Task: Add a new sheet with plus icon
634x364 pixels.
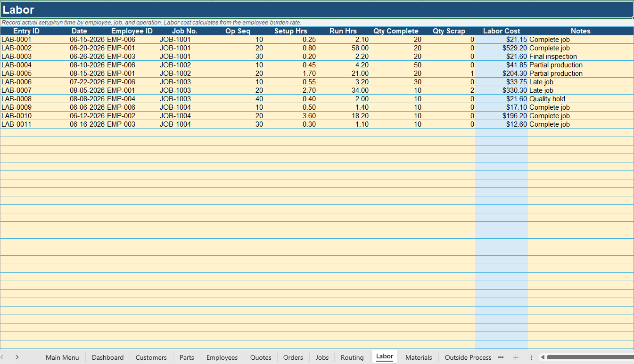Action: click(x=516, y=357)
